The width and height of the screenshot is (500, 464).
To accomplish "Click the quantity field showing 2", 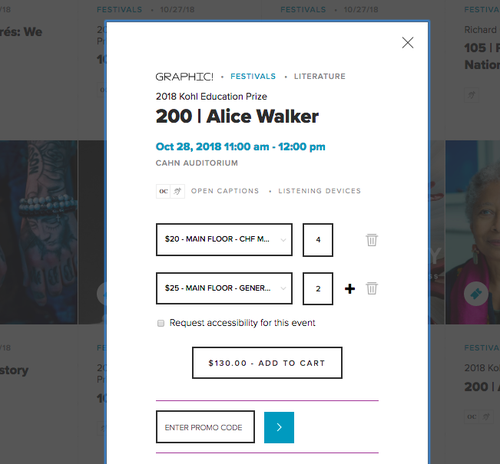I will (x=318, y=289).
